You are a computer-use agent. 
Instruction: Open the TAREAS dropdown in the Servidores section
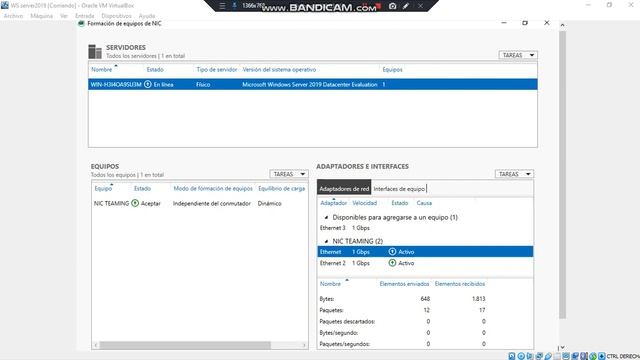point(518,55)
